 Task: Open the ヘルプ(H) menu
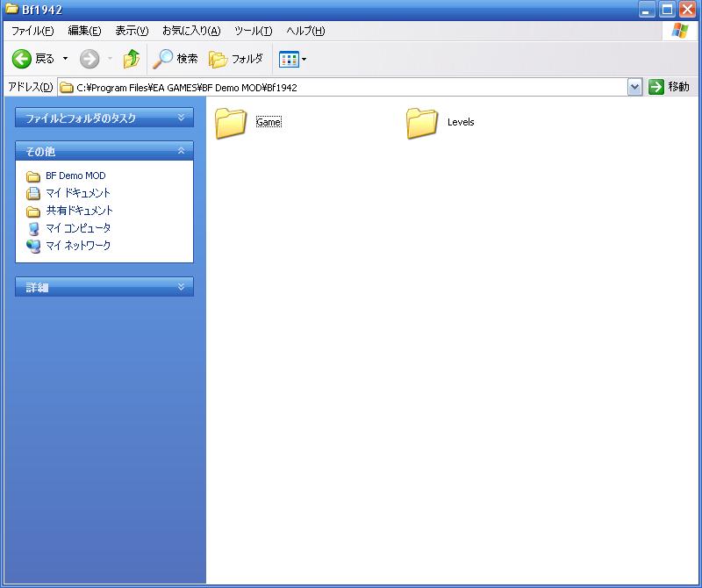tap(305, 31)
